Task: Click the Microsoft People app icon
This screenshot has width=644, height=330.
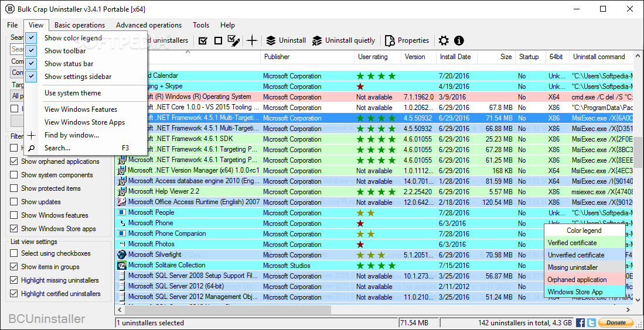Action: click(121, 212)
